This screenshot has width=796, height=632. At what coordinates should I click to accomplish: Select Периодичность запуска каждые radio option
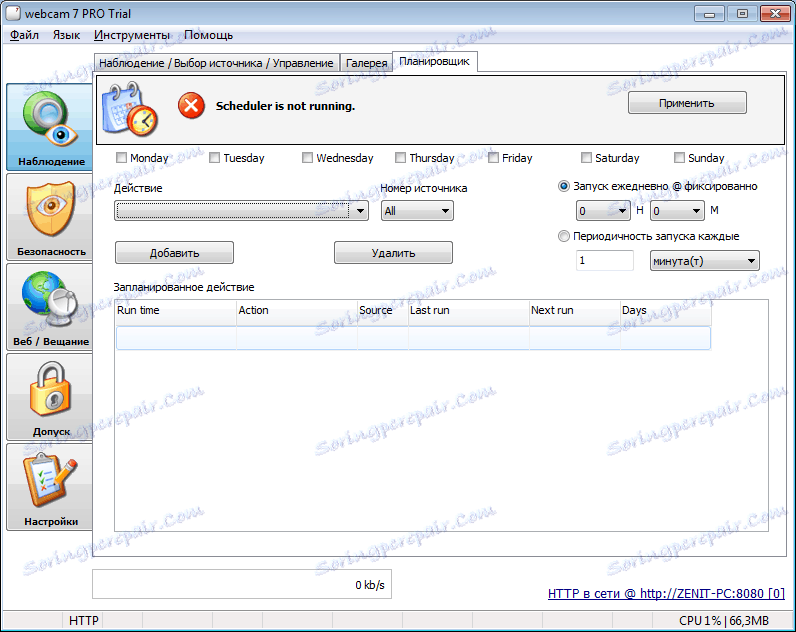(563, 236)
